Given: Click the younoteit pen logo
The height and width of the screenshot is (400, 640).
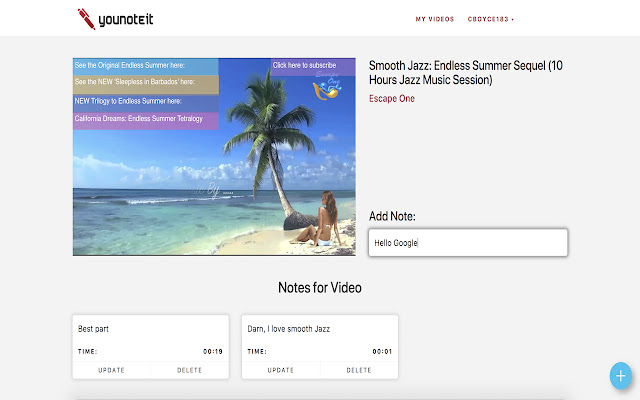Looking at the screenshot, I should (86, 19).
